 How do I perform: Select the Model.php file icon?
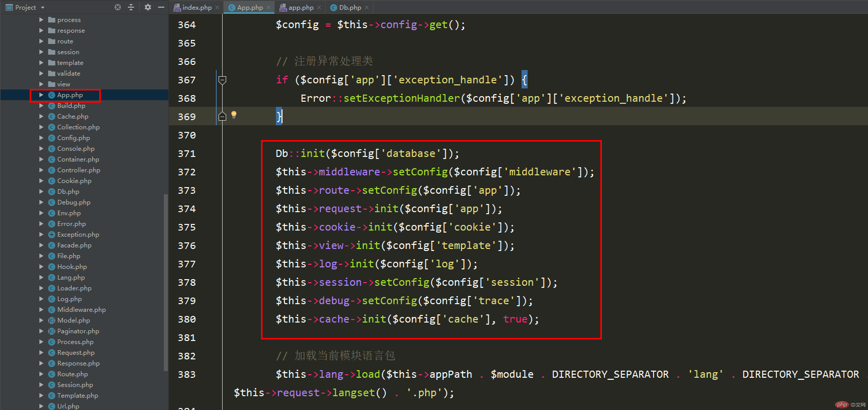(52, 321)
